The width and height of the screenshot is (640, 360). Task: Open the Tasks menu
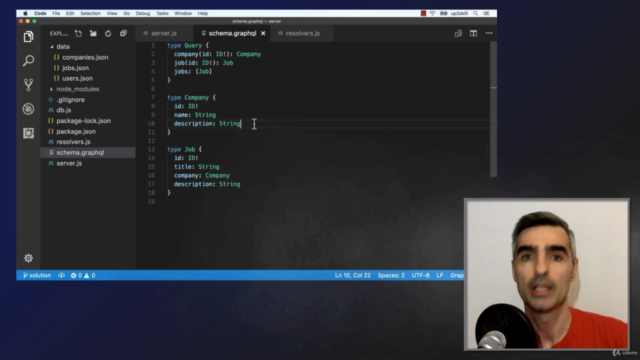tap(162, 13)
